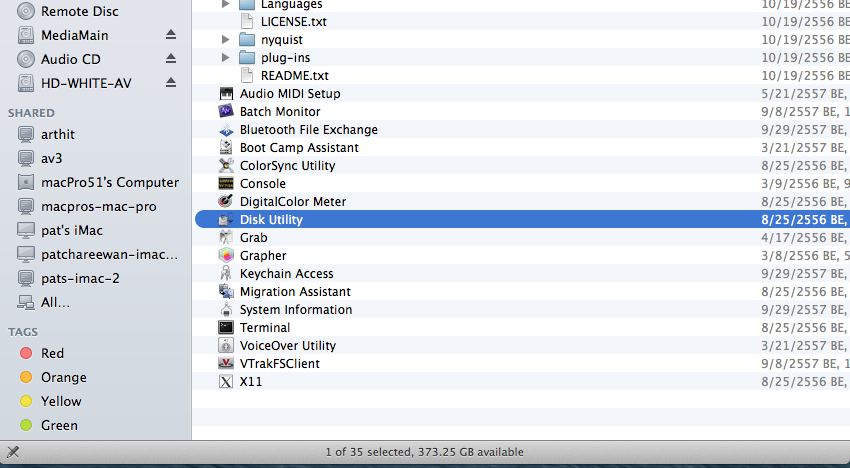Click the path bar toggle icon in status bar
Image resolution: width=850 pixels, height=468 pixels.
(13, 452)
